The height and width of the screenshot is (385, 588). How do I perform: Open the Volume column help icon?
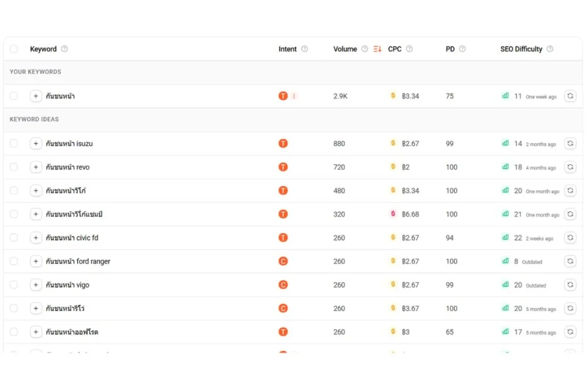[365, 49]
